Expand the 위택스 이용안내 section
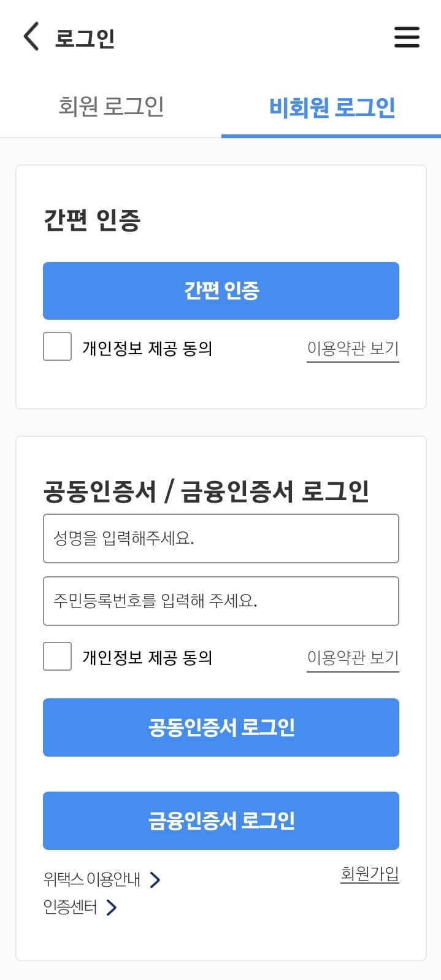Viewport: 441px width, 980px height. [x=92, y=879]
